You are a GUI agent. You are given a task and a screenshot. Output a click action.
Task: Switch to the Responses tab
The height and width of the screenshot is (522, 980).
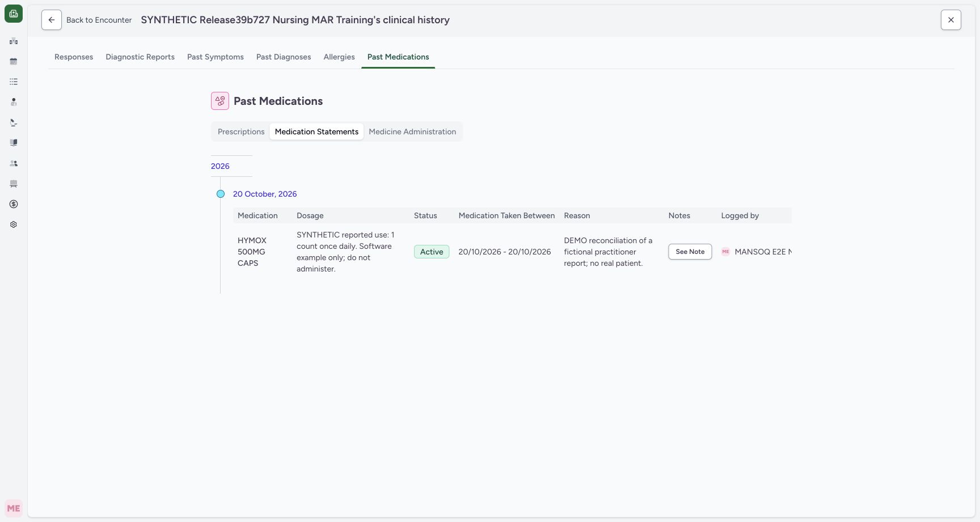[x=74, y=57]
